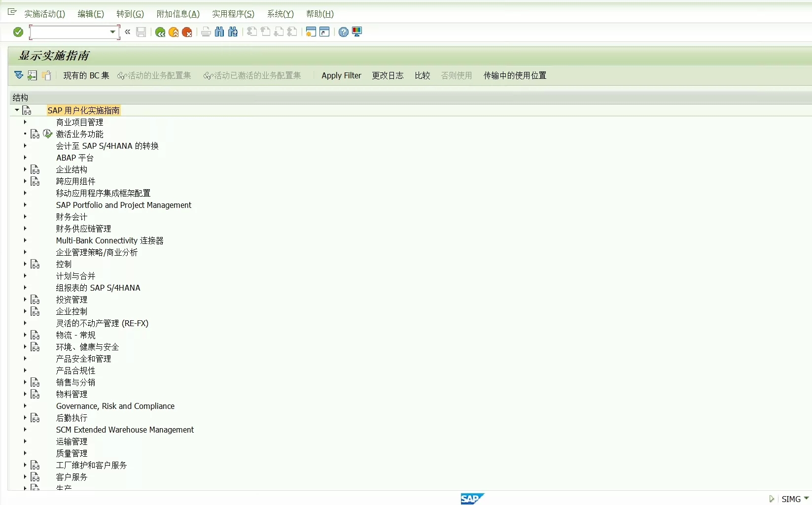This screenshot has height=505, width=812.
Task: Click the Expand All triangles icon
Action: point(19,75)
